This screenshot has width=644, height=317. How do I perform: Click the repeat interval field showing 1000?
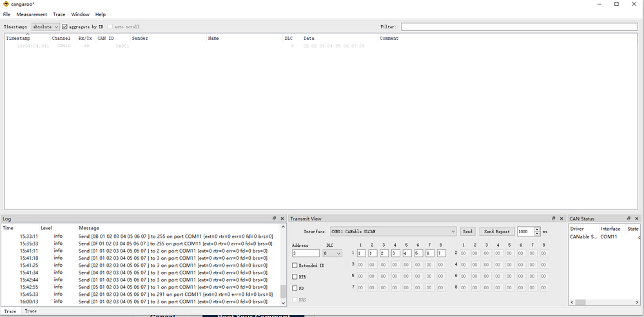tap(525, 231)
